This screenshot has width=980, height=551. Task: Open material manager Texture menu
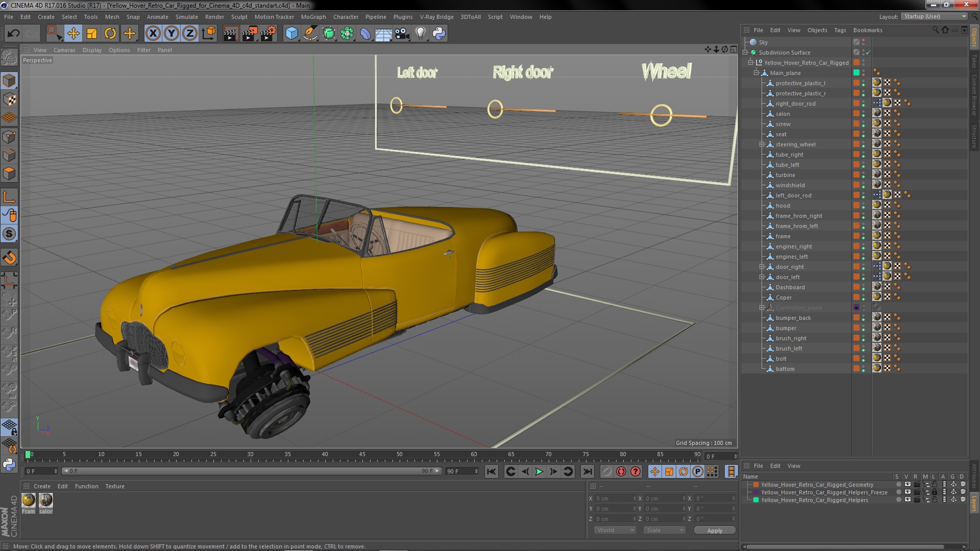(115, 486)
